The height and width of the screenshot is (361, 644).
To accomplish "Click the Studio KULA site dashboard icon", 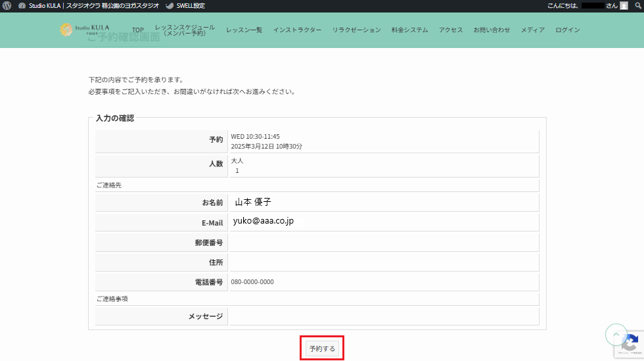I will pos(22,6).
